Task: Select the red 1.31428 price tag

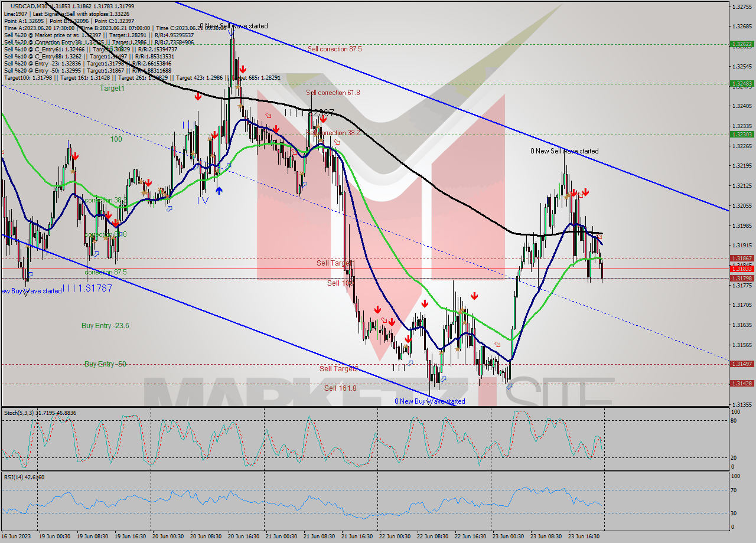Action: point(742,384)
